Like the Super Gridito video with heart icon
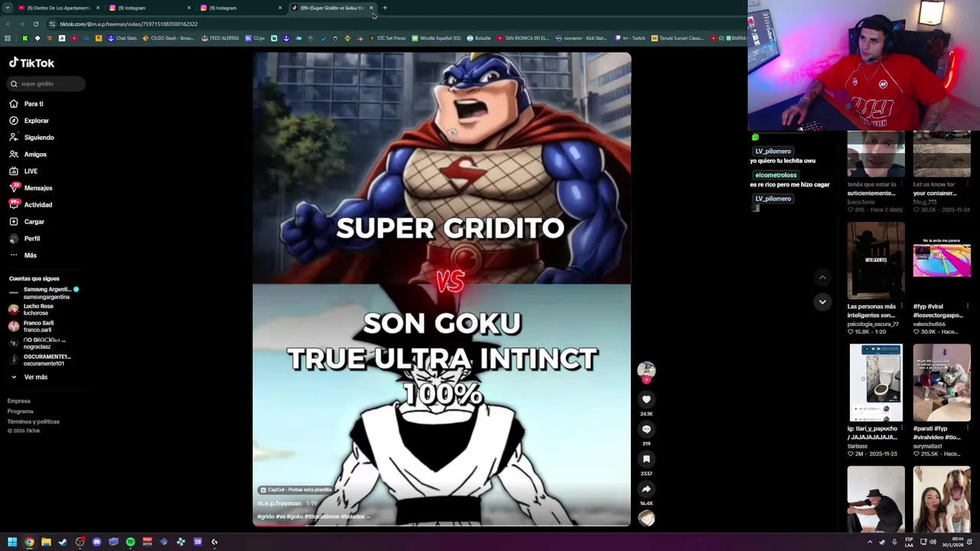This screenshot has width=980, height=551. [646, 399]
